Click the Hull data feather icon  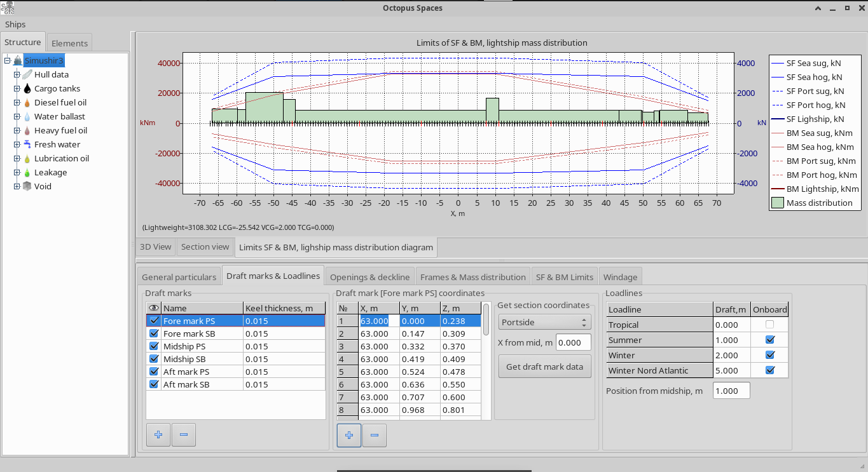tap(27, 74)
